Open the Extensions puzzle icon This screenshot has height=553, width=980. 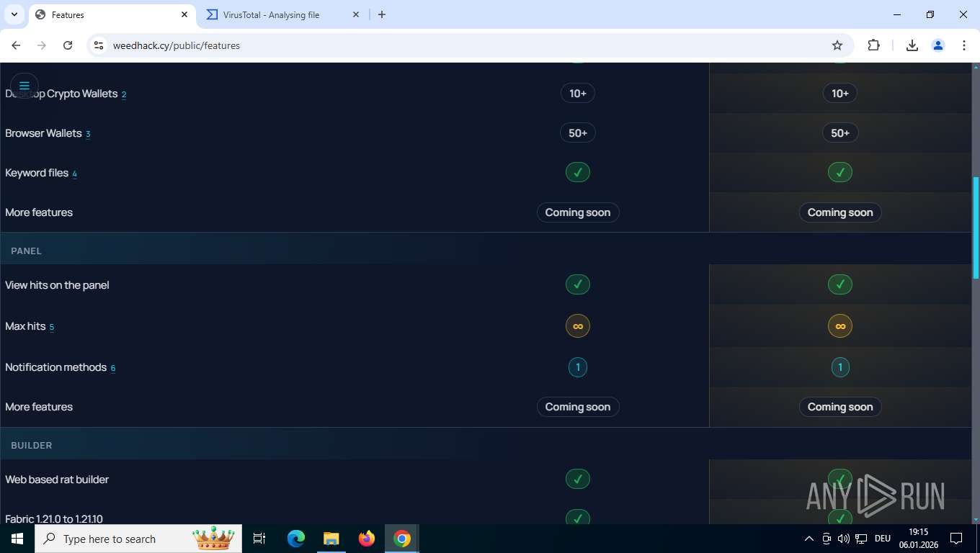coord(873,45)
